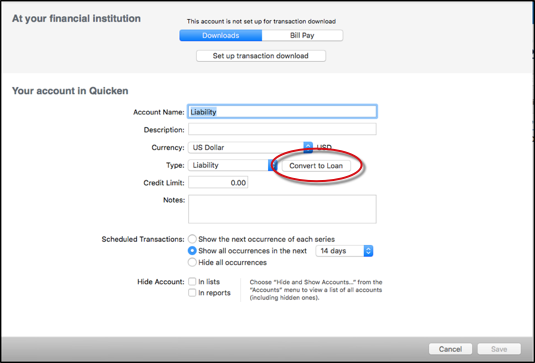Click the Description input field
The height and width of the screenshot is (363, 535).
click(x=282, y=130)
